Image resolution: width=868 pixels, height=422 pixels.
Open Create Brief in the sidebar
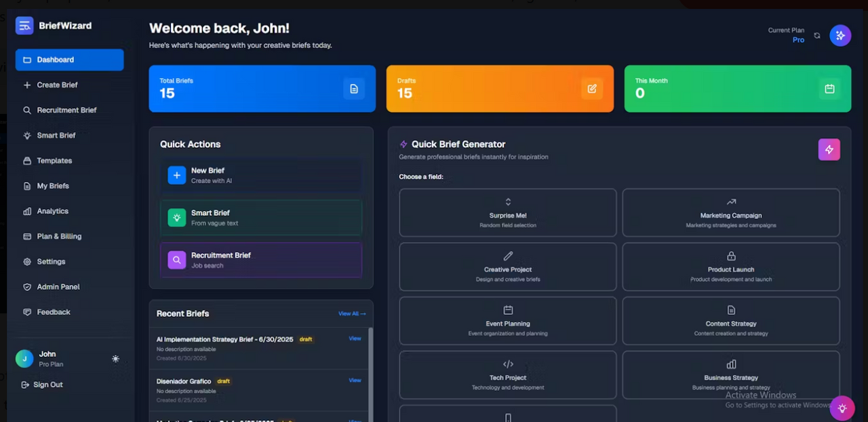pyautogui.click(x=69, y=85)
